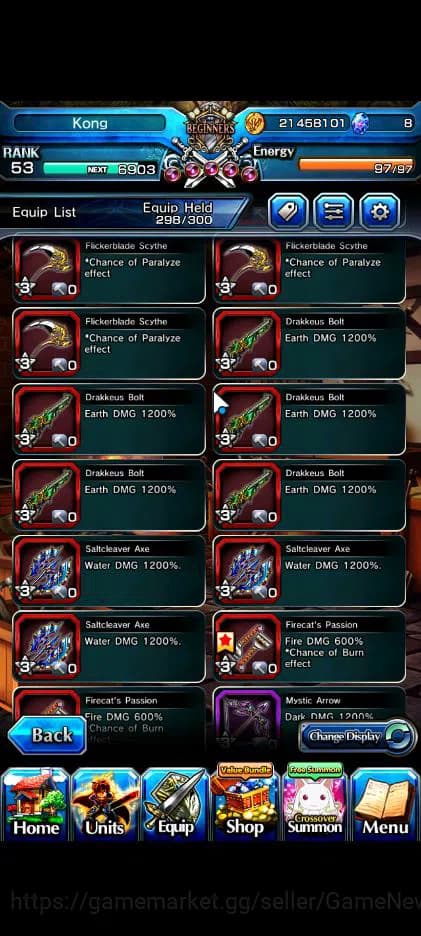Go to Home in bottom navigation

point(36,804)
